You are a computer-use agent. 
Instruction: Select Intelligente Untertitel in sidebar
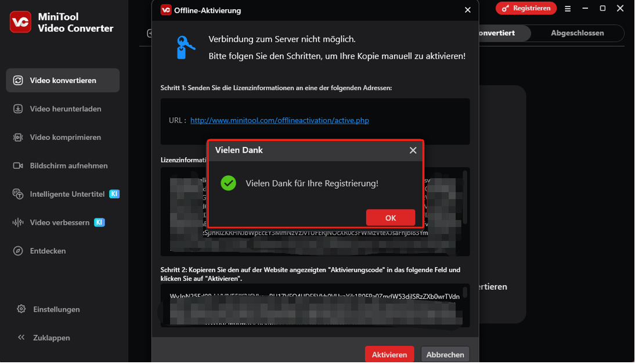click(63, 194)
